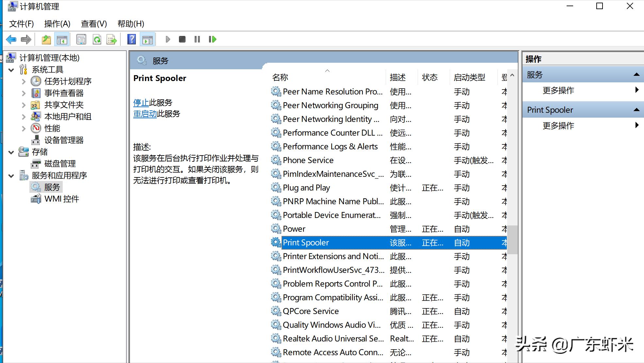Viewport: 644px width, 363px height.
Task: Stop the service using stop toolbar icon
Action: tap(182, 39)
